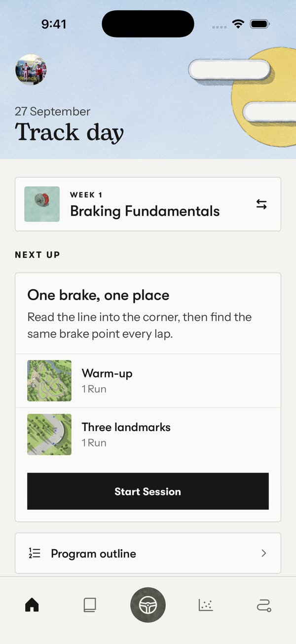Select the Three landmarks run item
The image size is (296, 644).
click(x=148, y=435)
